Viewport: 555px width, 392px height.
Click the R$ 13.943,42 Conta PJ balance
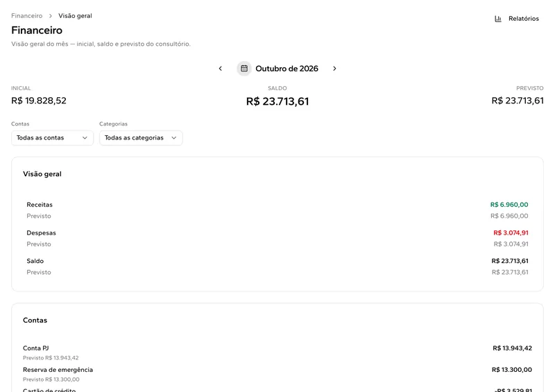[512, 348]
